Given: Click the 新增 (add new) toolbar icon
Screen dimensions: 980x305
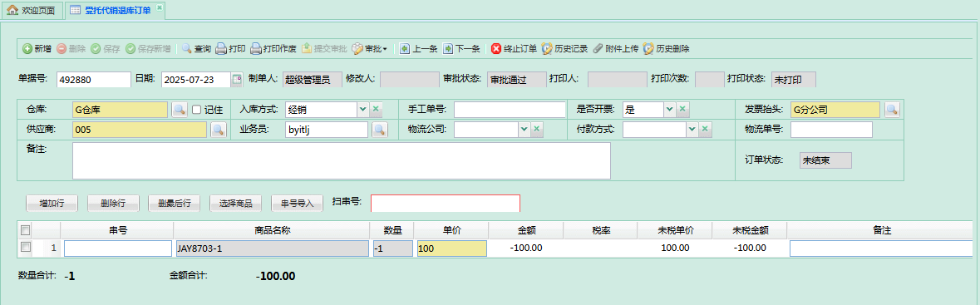Looking at the screenshot, I should click(x=27, y=49).
